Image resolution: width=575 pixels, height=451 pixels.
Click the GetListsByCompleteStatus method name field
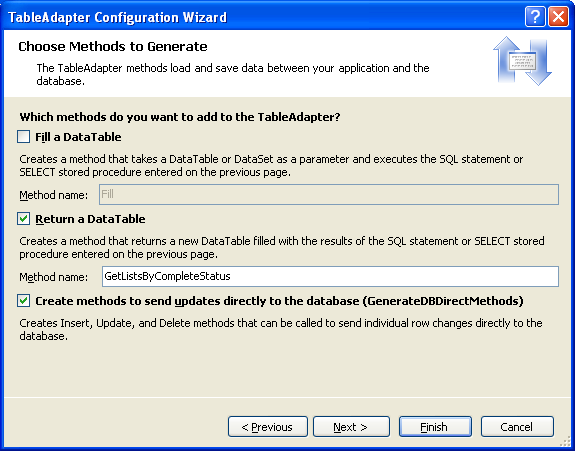pyautogui.click(x=330, y=276)
